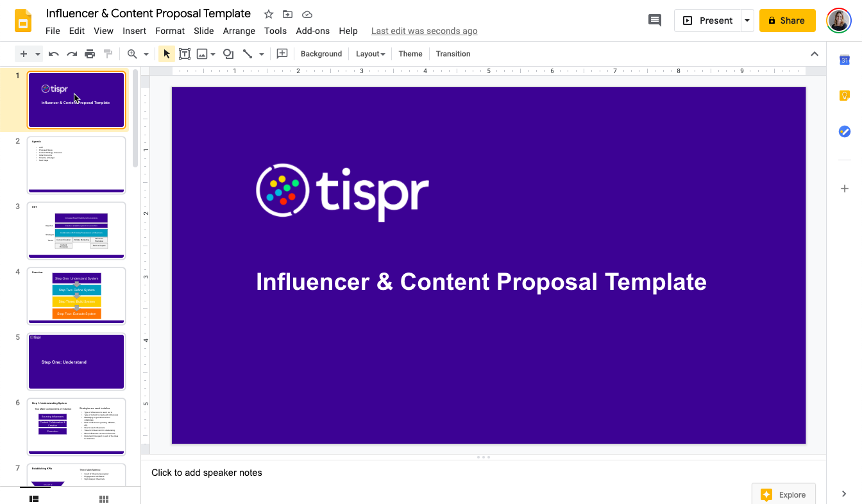
Task: Open the Tools menu
Action: pyautogui.click(x=275, y=31)
